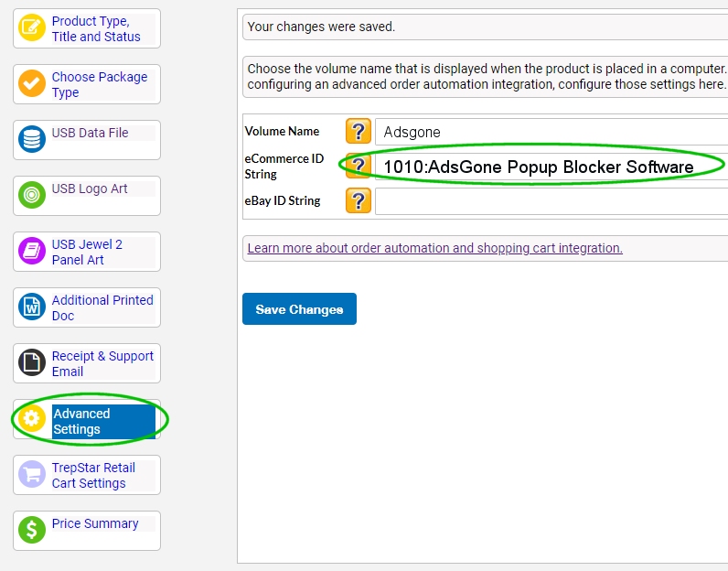Open Receipt & Support Email settings
Image resolution: width=728 pixels, height=571 pixels.
(102, 363)
